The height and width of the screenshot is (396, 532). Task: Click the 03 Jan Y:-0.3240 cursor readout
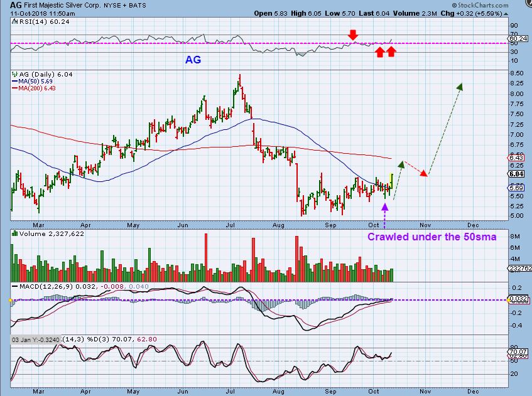click(36, 340)
